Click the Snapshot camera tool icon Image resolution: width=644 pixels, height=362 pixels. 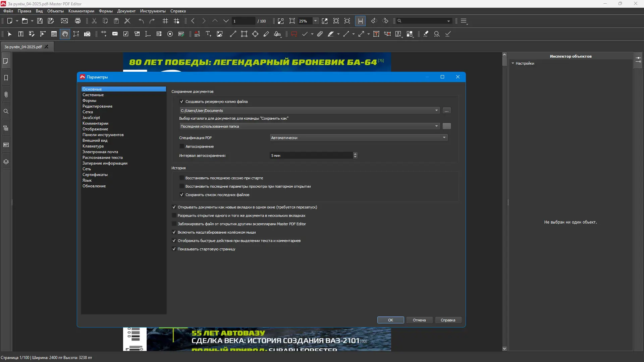(87, 34)
